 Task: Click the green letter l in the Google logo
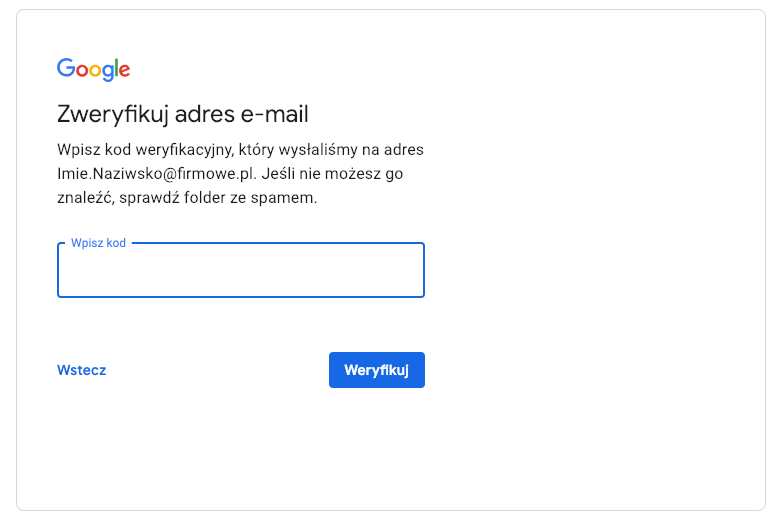[115, 68]
